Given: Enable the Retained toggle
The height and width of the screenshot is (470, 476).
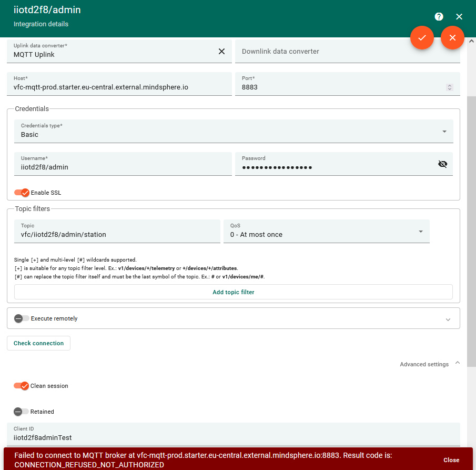Looking at the screenshot, I should click(20, 411).
